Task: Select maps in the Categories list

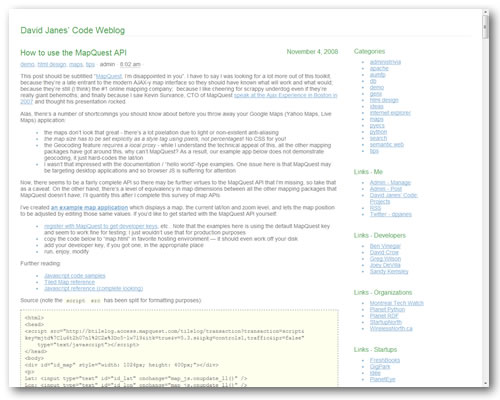Action: pos(377,119)
